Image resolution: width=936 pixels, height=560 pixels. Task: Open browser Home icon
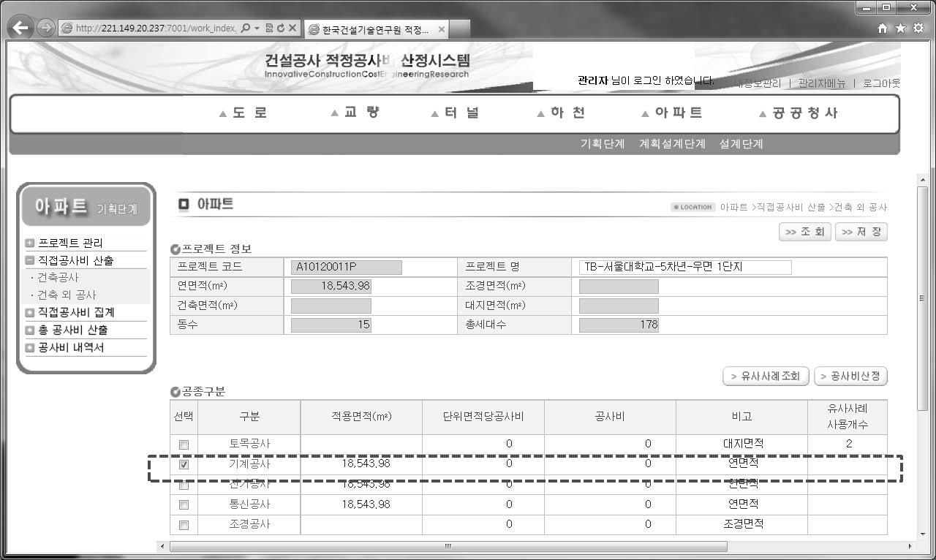pos(883,28)
